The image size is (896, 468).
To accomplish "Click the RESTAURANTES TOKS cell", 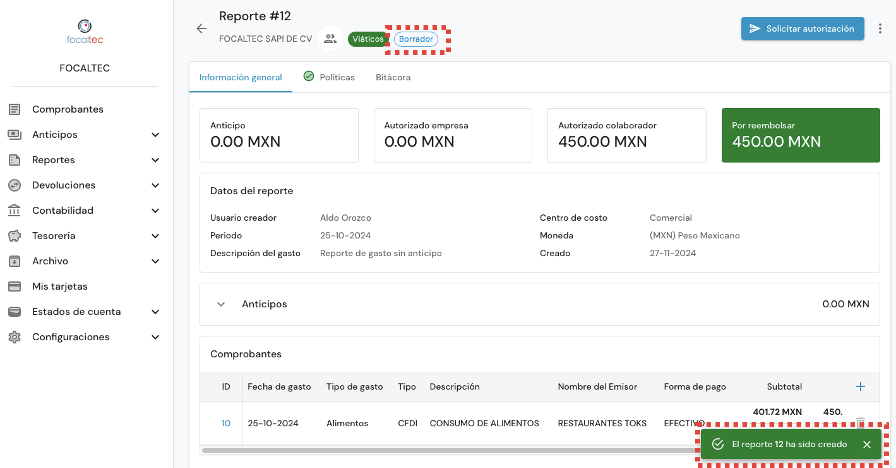I will tap(602, 423).
